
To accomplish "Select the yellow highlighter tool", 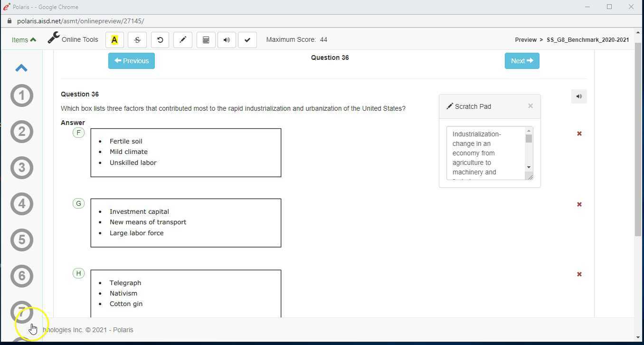I will (114, 40).
